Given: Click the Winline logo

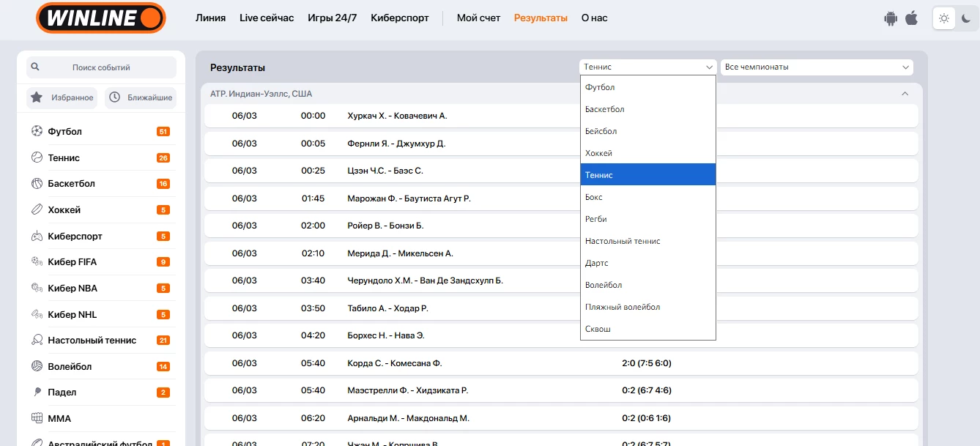Looking at the screenshot, I should (x=101, y=18).
